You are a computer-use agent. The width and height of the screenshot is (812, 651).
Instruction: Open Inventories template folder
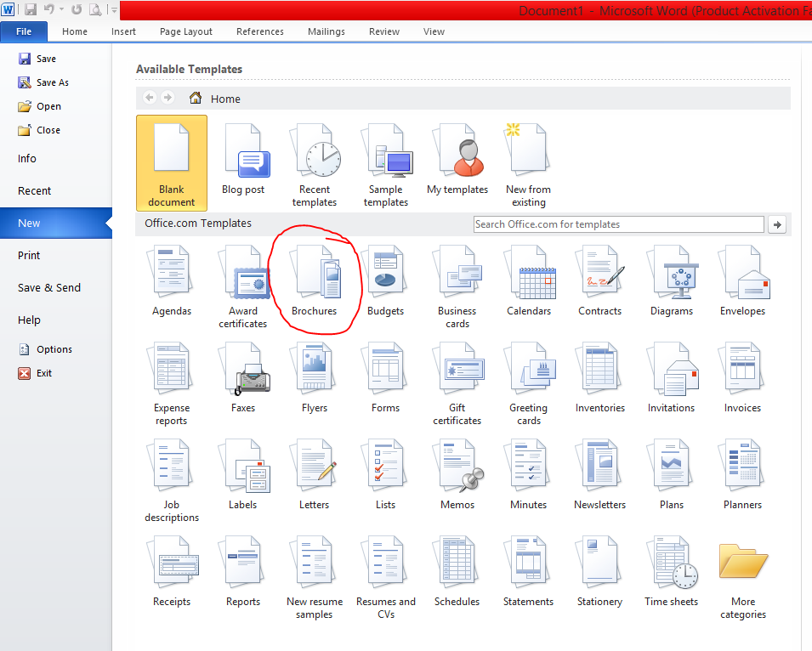(x=599, y=377)
